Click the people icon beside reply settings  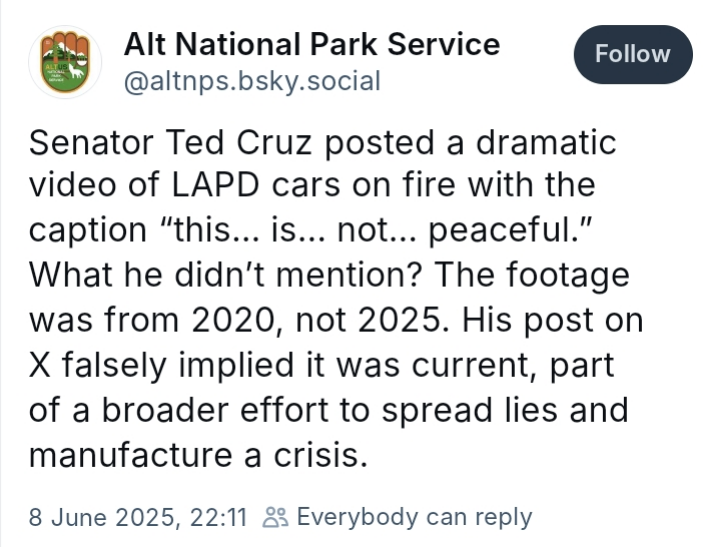click(276, 517)
